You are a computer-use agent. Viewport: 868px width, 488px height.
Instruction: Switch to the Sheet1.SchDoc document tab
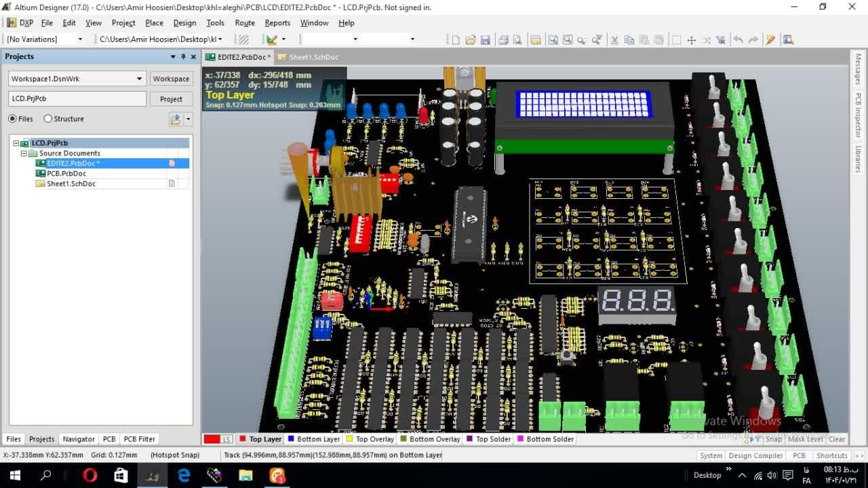click(x=308, y=57)
